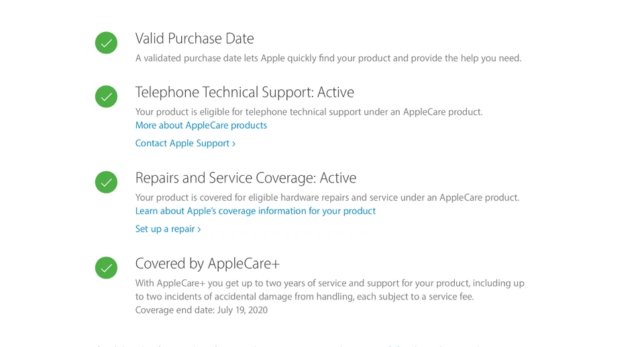Click the telephone technical support eligibility sentence

pyautogui.click(x=309, y=112)
